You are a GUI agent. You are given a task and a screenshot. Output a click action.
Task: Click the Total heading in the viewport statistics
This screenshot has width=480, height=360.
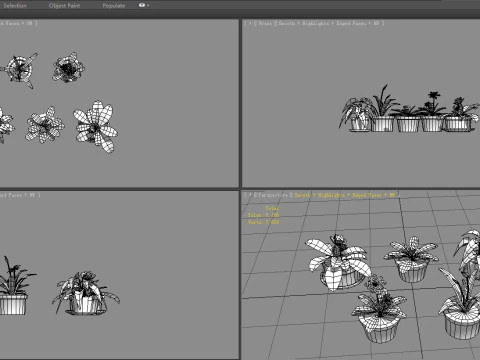272,208
